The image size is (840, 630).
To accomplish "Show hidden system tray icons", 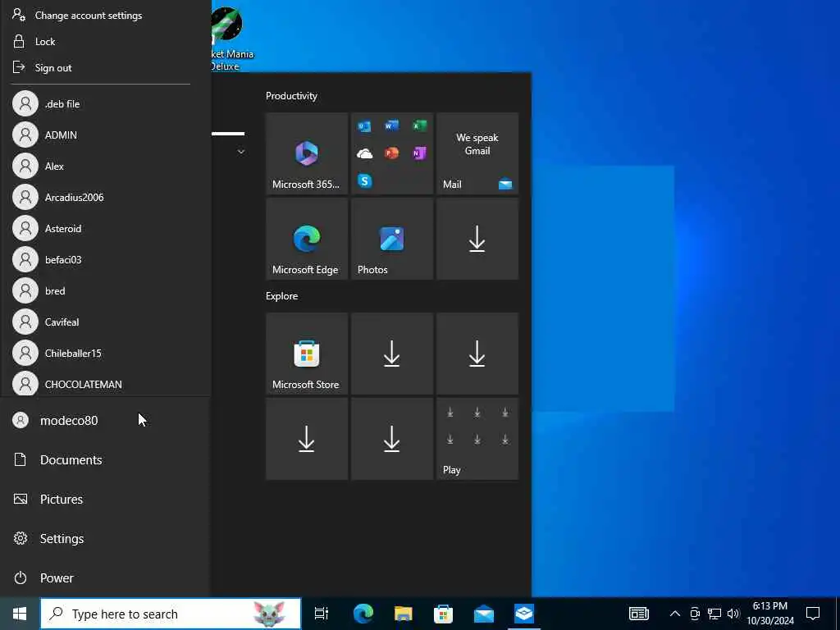I will click(675, 614).
